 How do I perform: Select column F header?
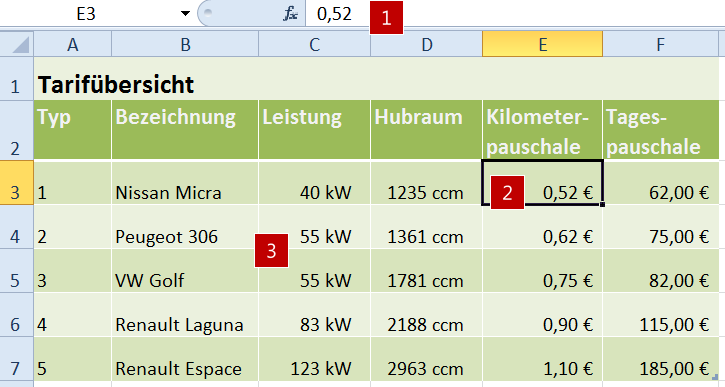tap(661, 44)
